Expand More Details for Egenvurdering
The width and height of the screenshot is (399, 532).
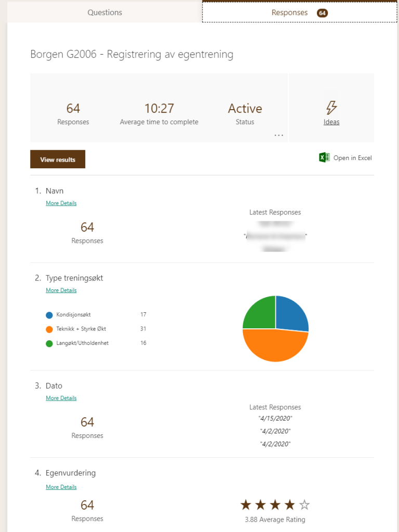click(x=61, y=487)
